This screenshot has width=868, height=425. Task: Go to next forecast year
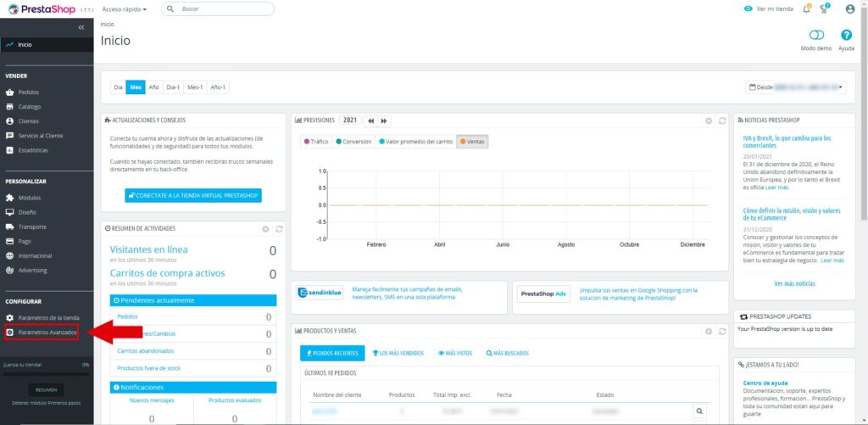click(x=384, y=120)
